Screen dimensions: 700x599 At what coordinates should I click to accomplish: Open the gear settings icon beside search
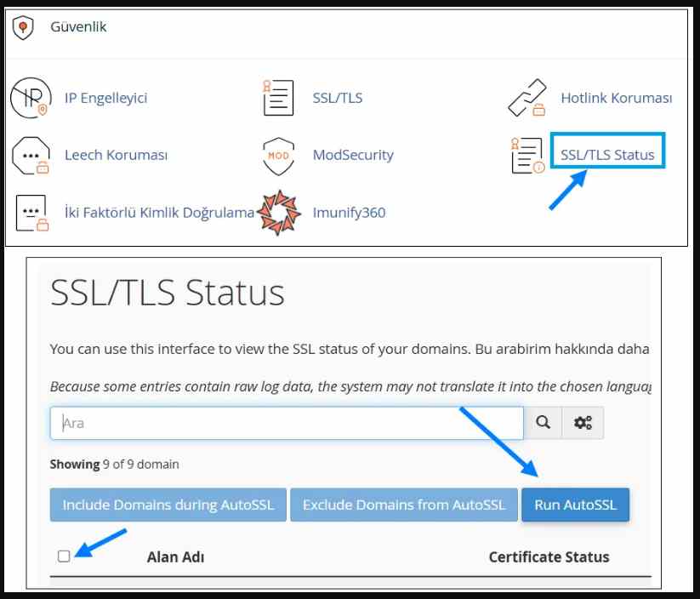tap(583, 422)
